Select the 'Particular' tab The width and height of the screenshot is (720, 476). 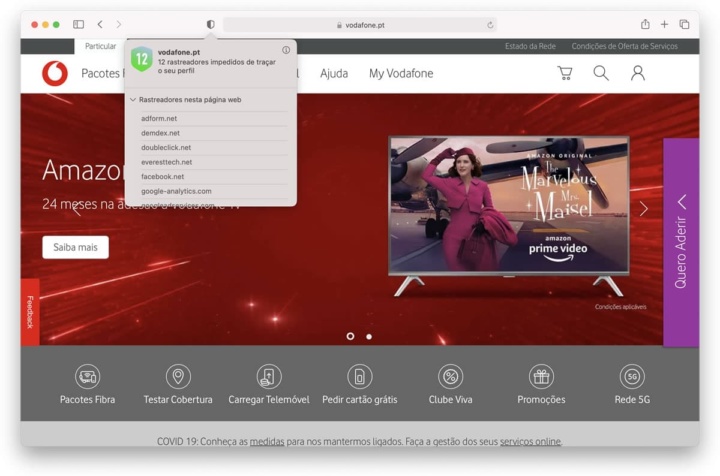coord(100,46)
